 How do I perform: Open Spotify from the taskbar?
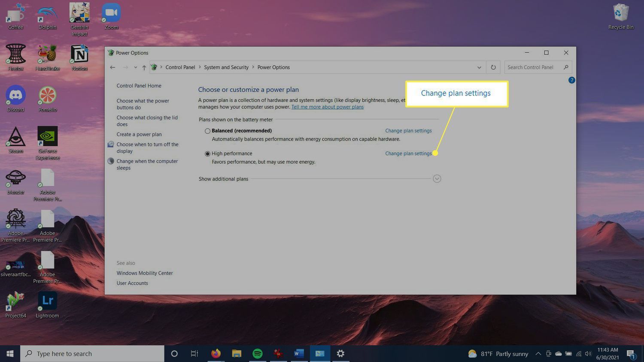(x=258, y=353)
